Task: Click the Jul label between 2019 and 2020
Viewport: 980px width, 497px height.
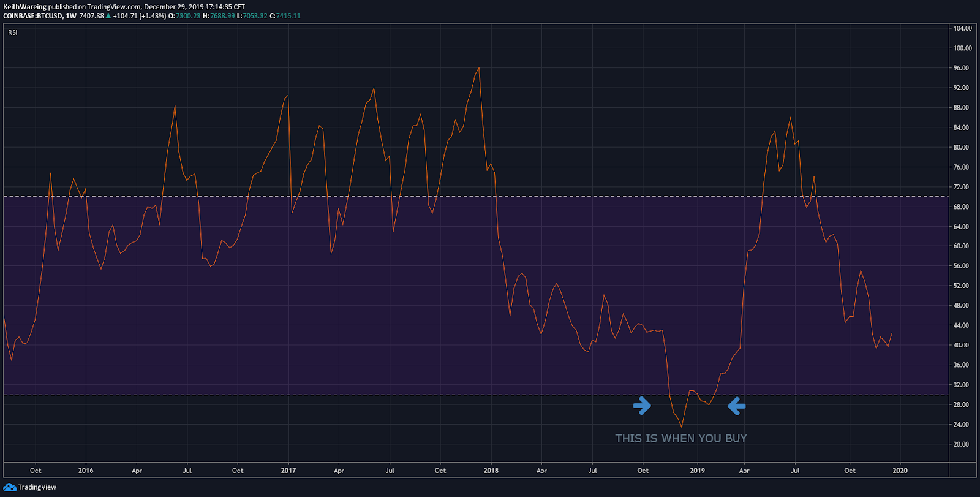Action: (x=795, y=471)
